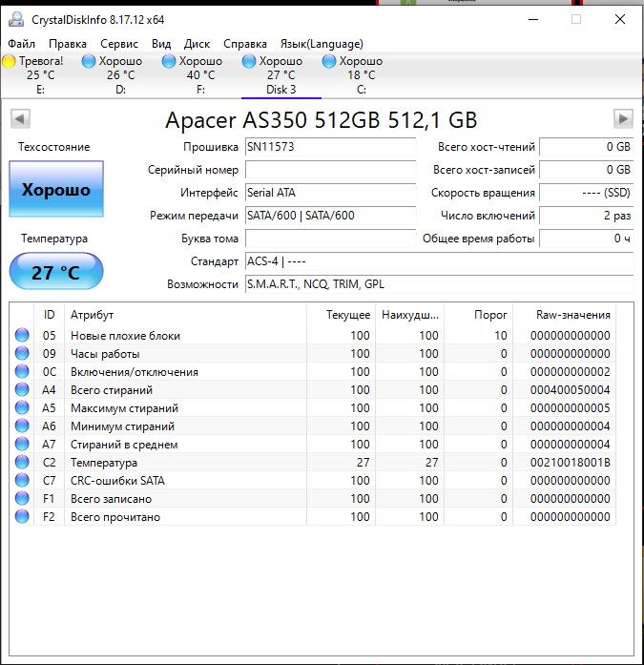Image resolution: width=644 pixels, height=665 pixels.
Task: Click the Хорошо health status button
Action: pyautogui.click(x=56, y=189)
